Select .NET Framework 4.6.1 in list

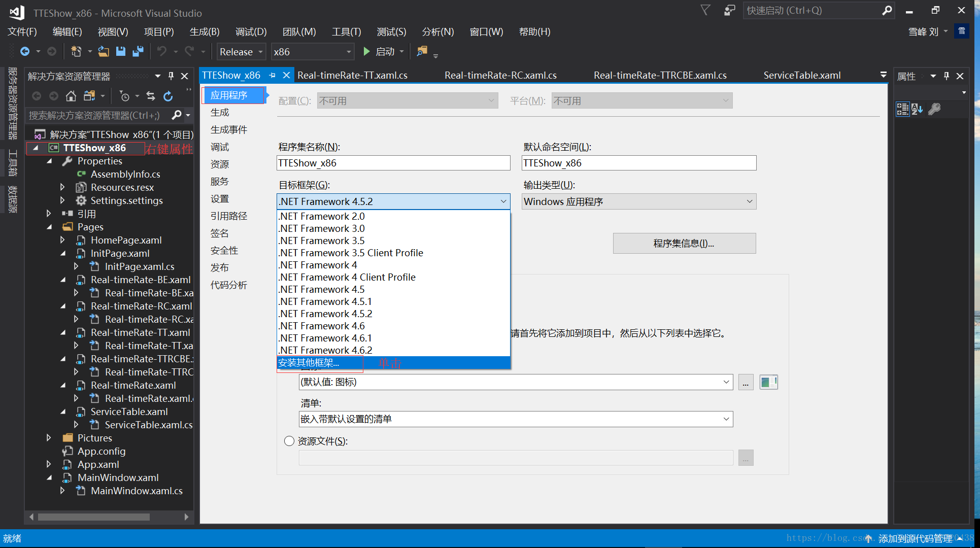tap(393, 338)
